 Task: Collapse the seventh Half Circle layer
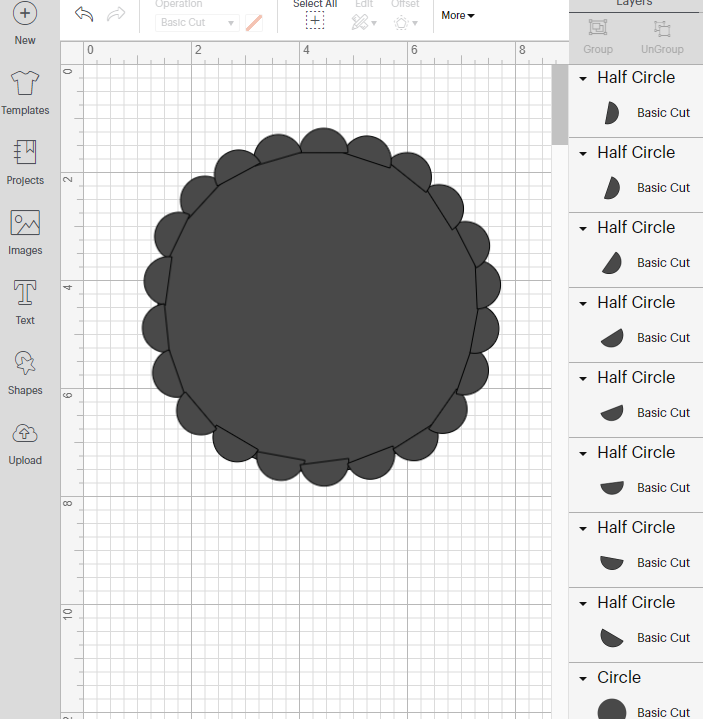pos(583,529)
